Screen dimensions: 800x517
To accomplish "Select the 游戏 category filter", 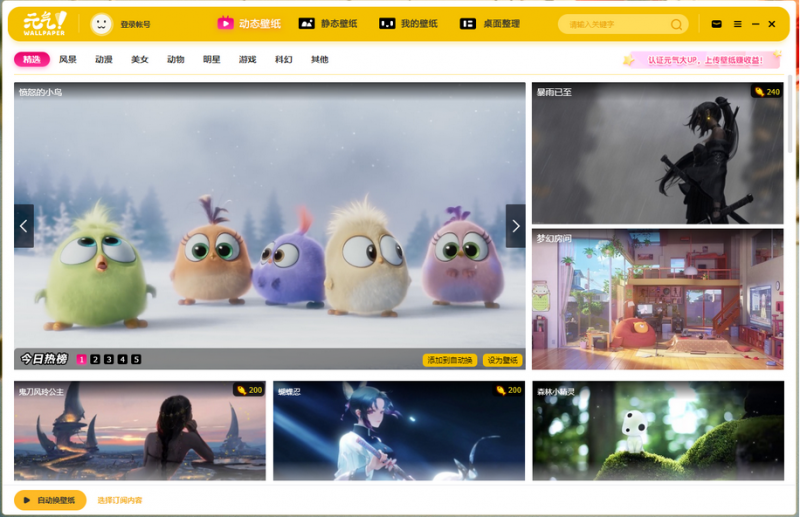I will point(247,60).
